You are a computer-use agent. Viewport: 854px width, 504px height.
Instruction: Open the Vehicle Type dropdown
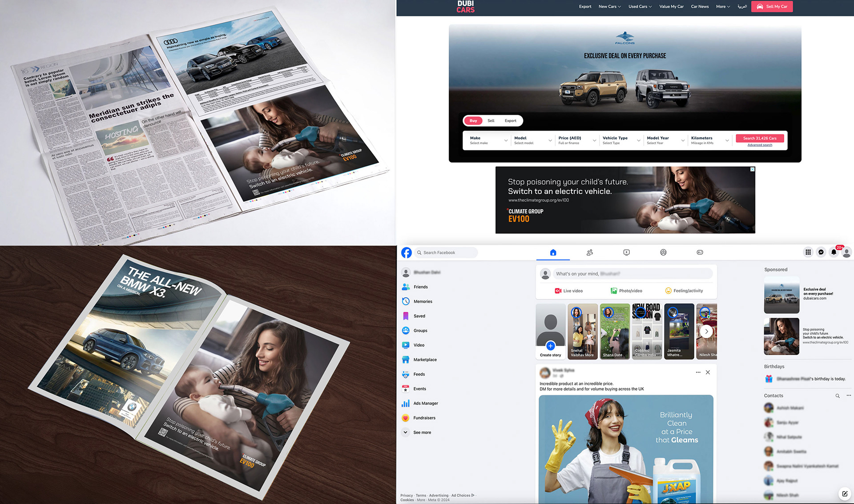pyautogui.click(x=621, y=140)
